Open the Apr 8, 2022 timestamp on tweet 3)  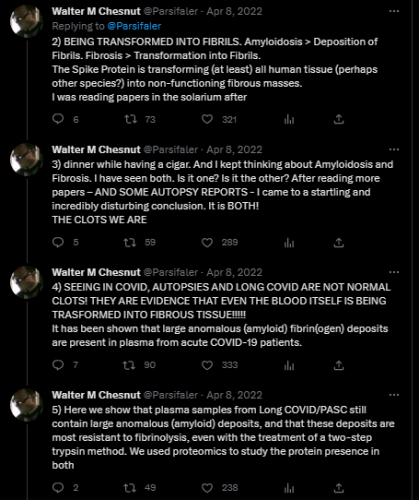pyautogui.click(x=234, y=150)
